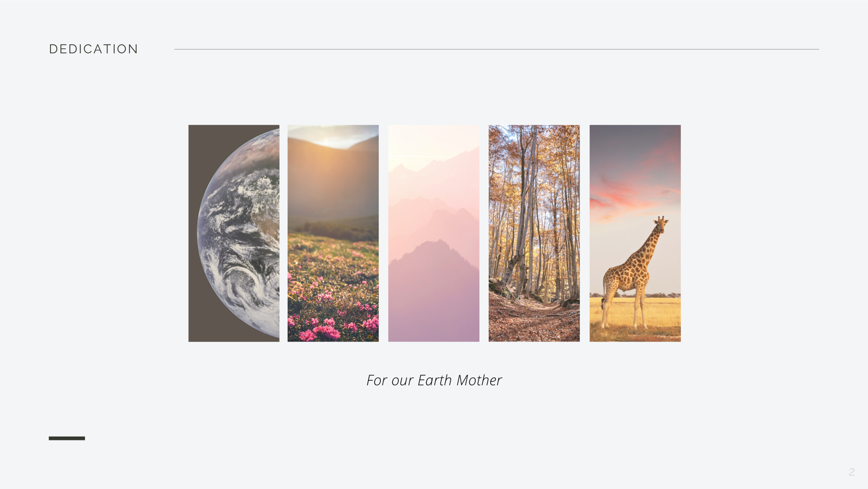The height and width of the screenshot is (489, 868).
Task: Select the autumn forest photo
Action: (x=534, y=233)
